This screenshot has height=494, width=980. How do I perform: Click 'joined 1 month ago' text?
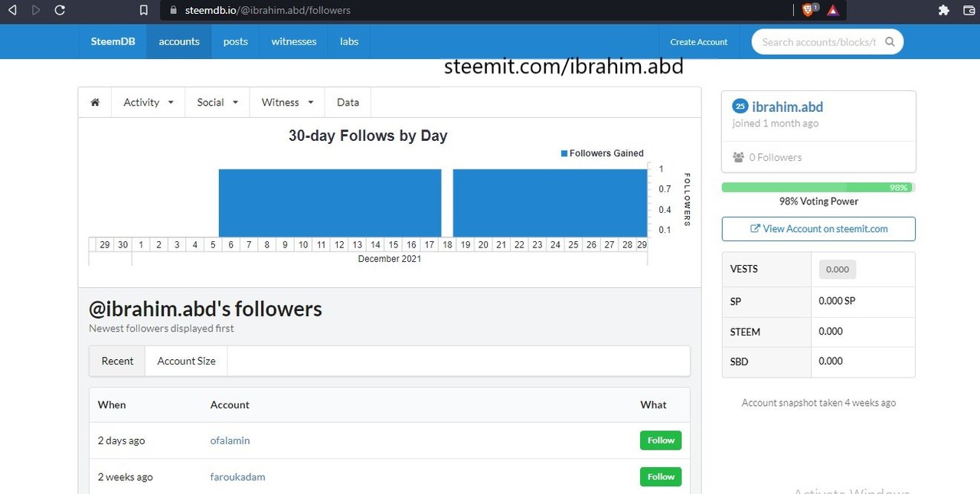776,123
